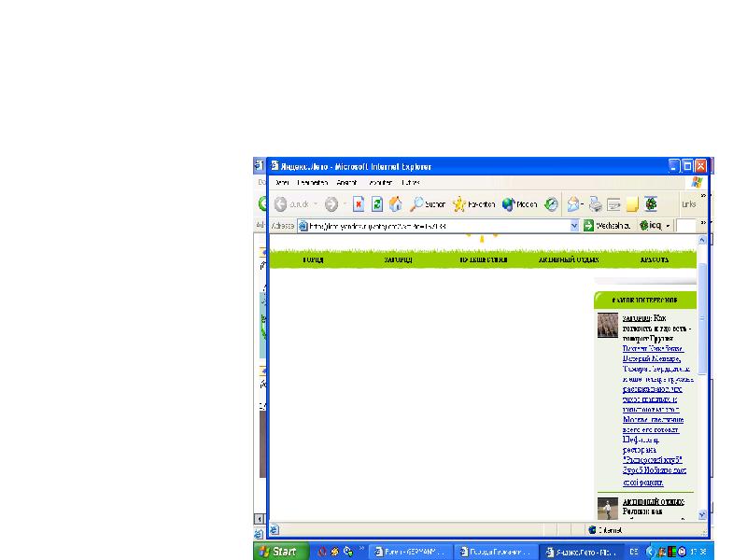Stop page loading with red X icon
The width and height of the screenshot is (747, 560).
(358, 203)
